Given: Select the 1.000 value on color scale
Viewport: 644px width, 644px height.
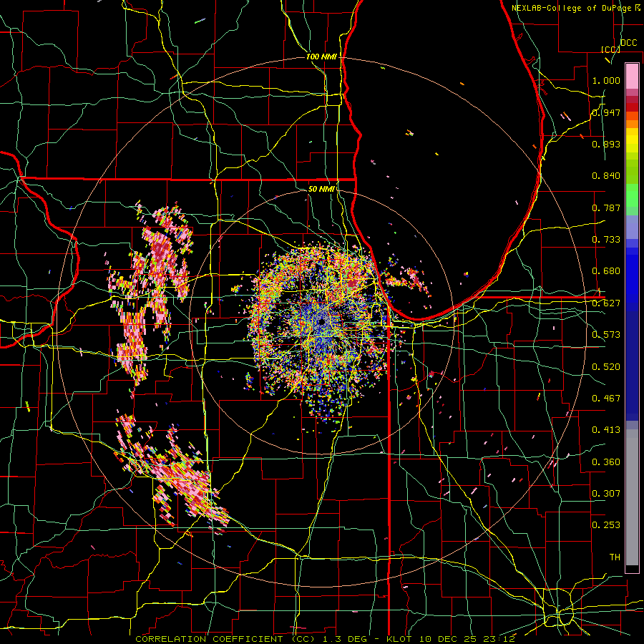Looking at the screenshot, I should point(606,80).
